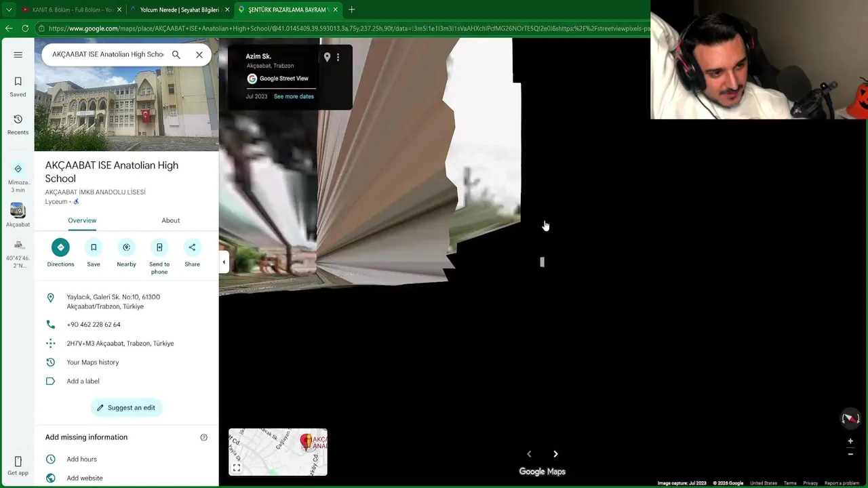
Task: Open the Google Maps hamburger menu
Action: [x=18, y=55]
